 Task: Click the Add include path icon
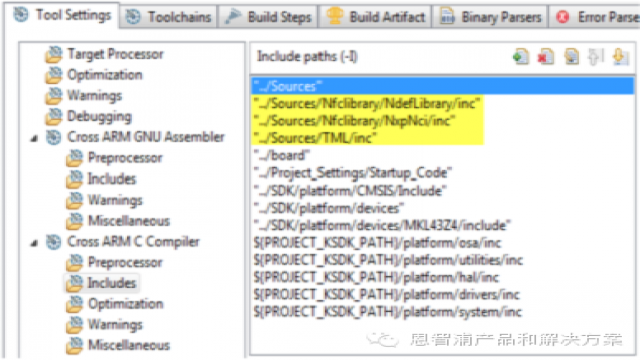click(521, 56)
